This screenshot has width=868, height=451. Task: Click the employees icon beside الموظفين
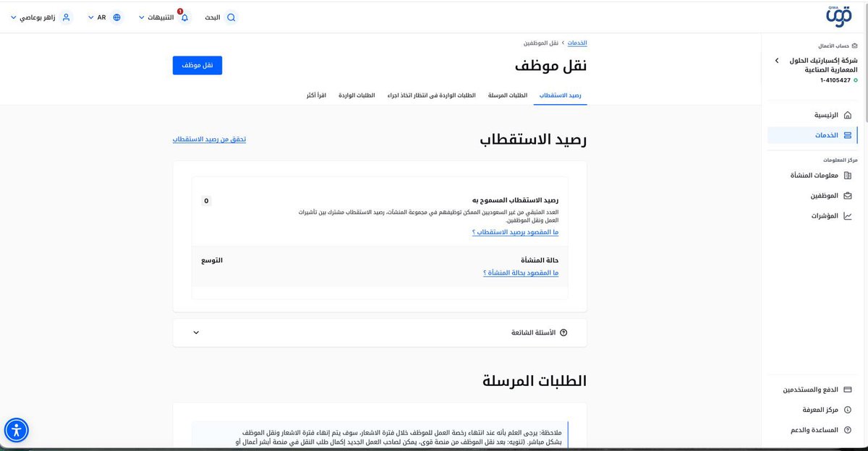point(848,195)
